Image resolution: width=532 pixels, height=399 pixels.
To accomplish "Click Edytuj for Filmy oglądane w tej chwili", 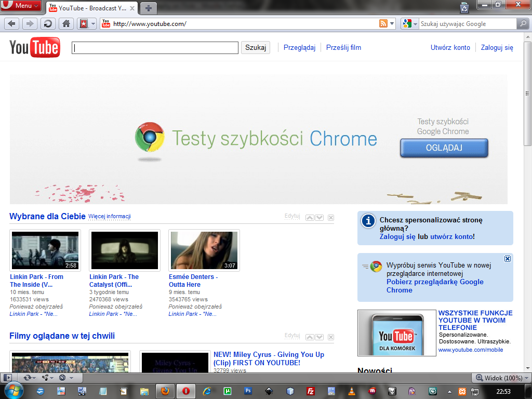I will (292, 335).
